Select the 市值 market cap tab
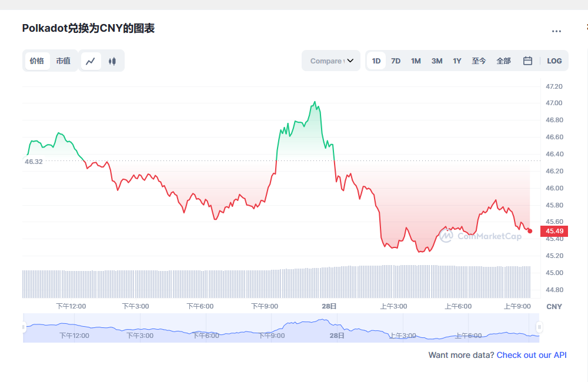588x382 pixels. (x=63, y=61)
